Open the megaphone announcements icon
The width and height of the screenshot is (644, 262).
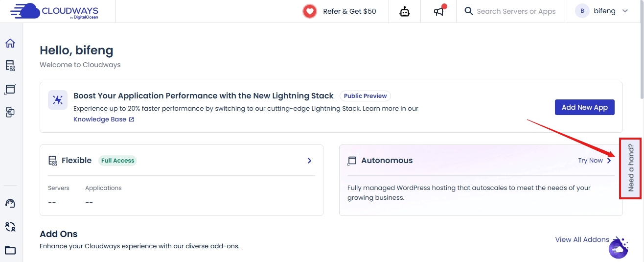click(x=439, y=11)
